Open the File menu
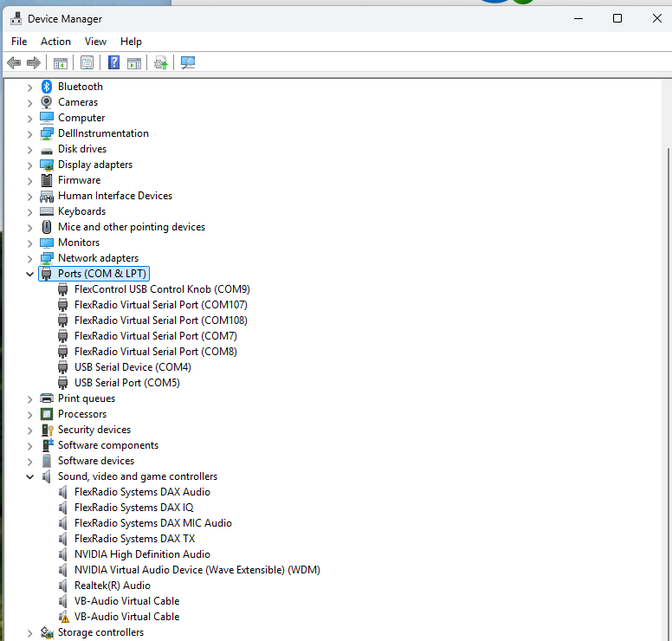Viewport: 672px width, 641px height. click(19, 42)
